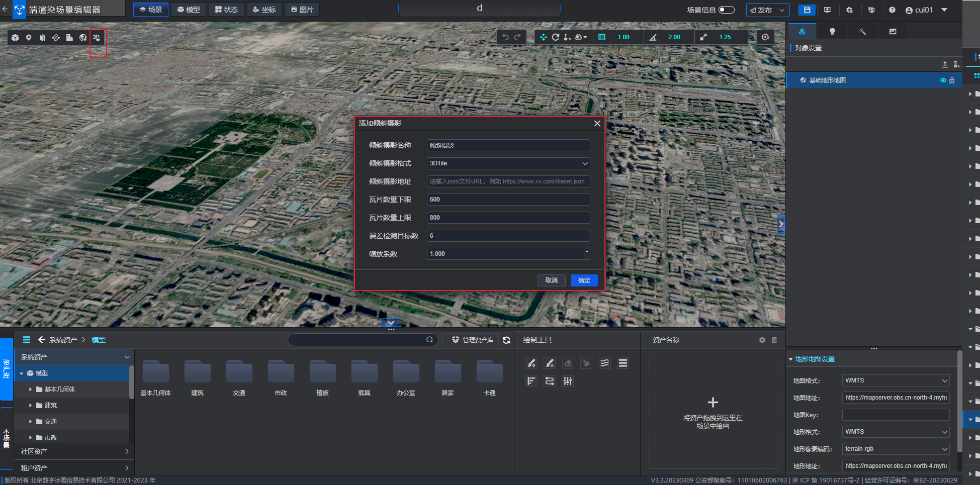Image resolution: width=980 pixels, height=485 pixels.
Task: Click the refresh asset library icon
Action: (506, 340)
